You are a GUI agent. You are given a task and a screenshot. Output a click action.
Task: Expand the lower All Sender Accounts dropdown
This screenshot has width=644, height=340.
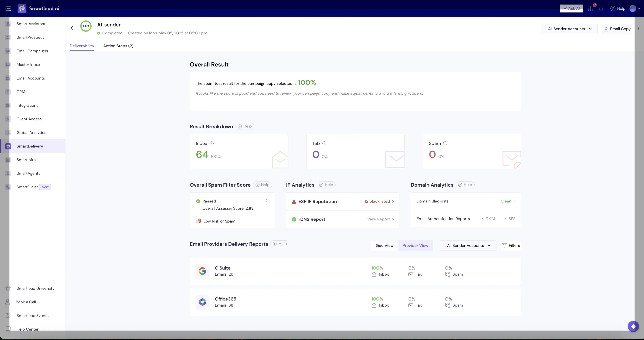(x=468, y=246)
